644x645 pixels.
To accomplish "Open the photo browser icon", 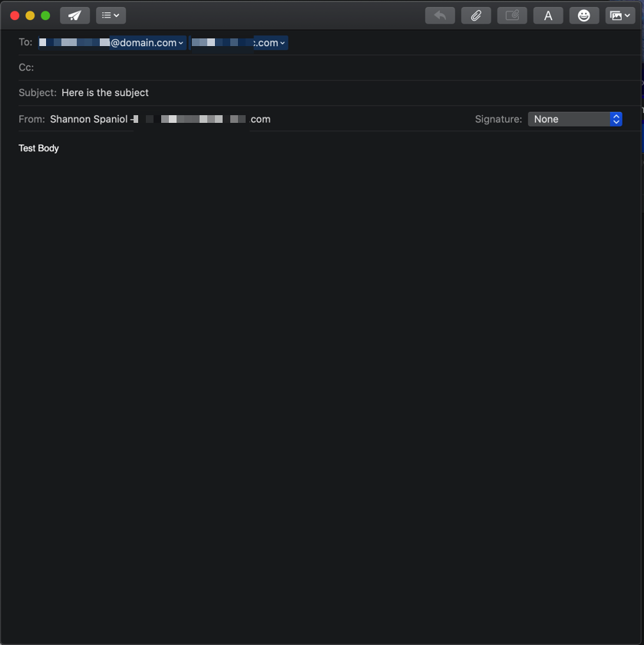I will coord(616,15).
